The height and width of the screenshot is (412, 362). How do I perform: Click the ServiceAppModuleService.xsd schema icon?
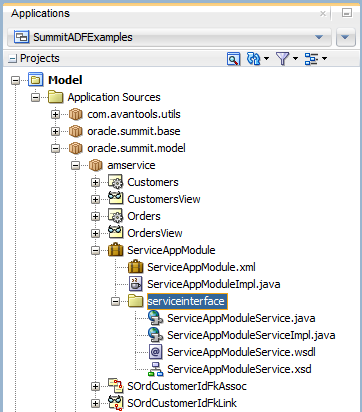pyautogui.click(x=155, y=369)
